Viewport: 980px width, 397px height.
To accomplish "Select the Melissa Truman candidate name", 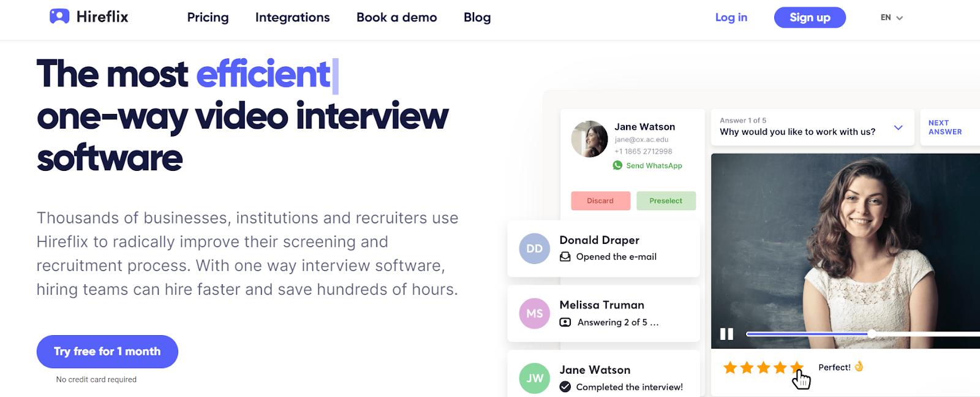I will tap(601, 305).
